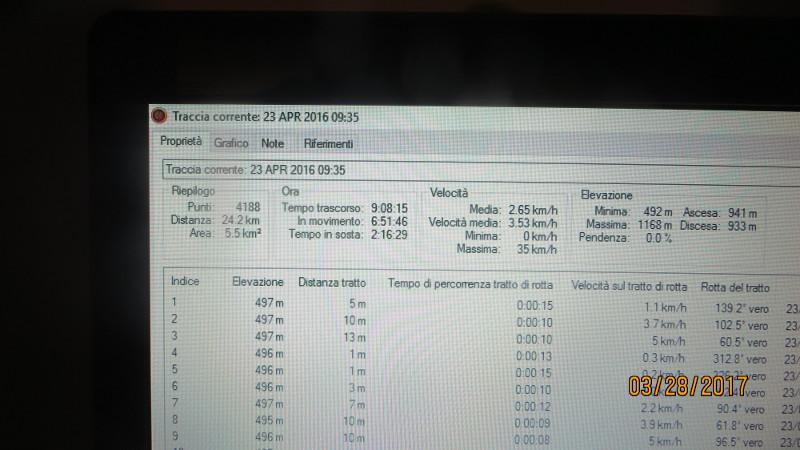Sort by the Indice column header
Screen dimensions: 800x450
click(185, 282)
